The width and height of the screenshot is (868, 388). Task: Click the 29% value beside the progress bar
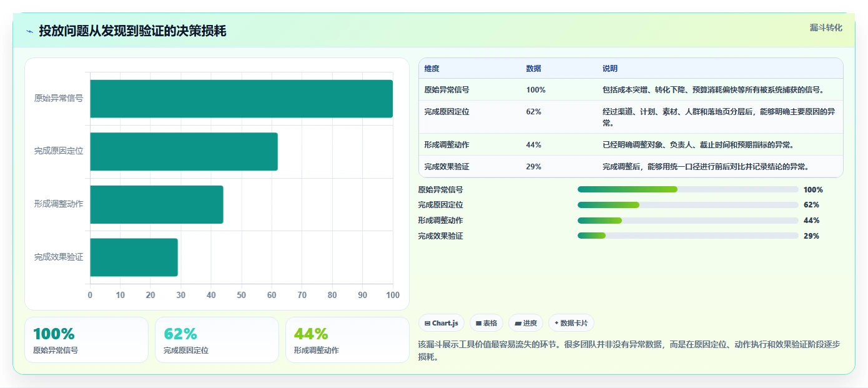pyautogui.click(x=811, y=236)
